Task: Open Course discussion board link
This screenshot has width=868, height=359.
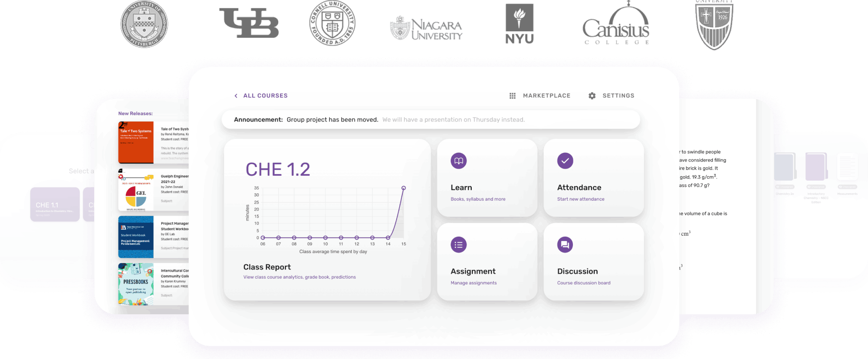Action: [x=584, y=283]
